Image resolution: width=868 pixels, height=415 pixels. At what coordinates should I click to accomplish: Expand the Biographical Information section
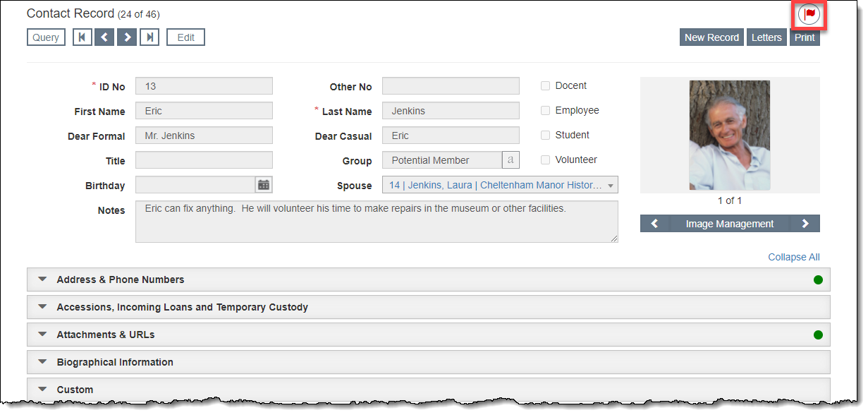tap(114, 362)
